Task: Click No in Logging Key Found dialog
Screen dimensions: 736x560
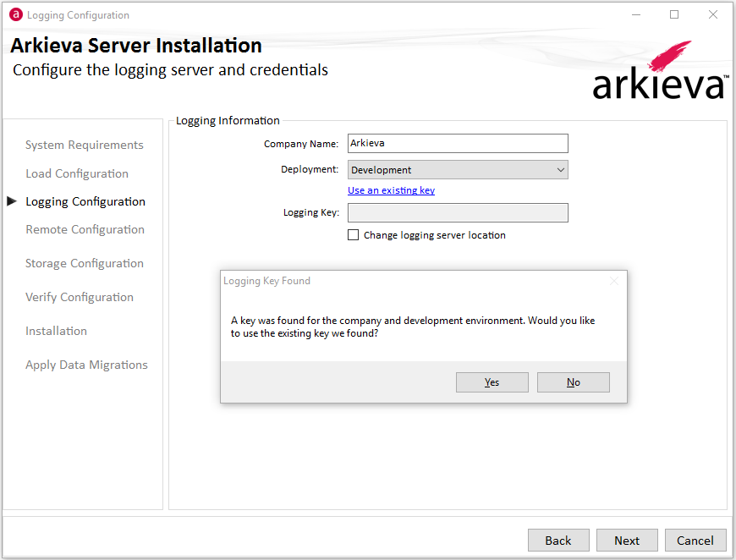Action: tap(573, 382)
